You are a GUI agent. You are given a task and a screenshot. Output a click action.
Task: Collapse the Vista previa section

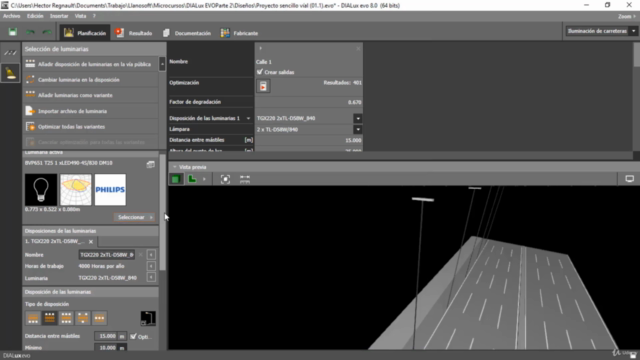(175, 167)
